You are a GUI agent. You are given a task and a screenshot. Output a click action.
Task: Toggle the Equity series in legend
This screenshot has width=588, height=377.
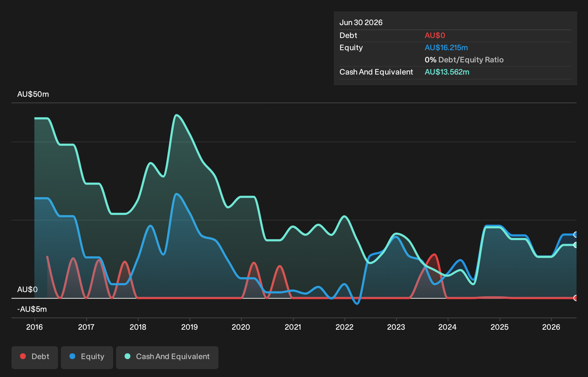tap(87, 357)
